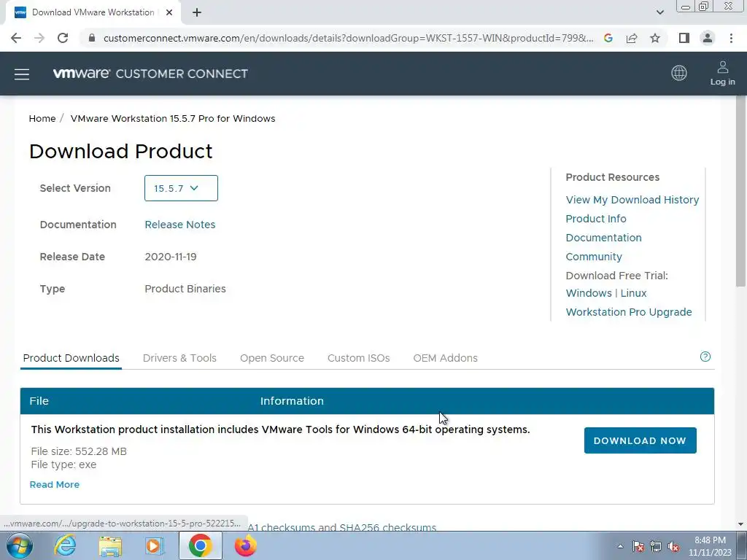Click the Google icon in address bar
This screenshot has height=560, width=747.
608,38
